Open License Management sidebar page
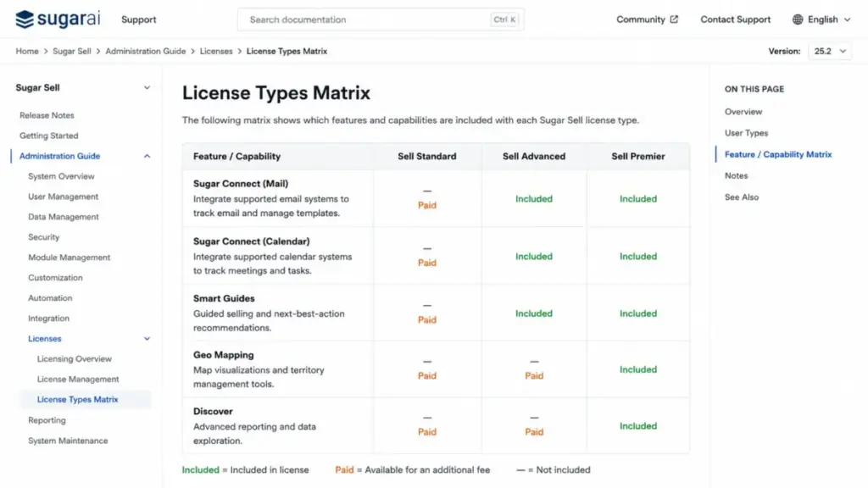868x488 pixels. tap(78, 379)
